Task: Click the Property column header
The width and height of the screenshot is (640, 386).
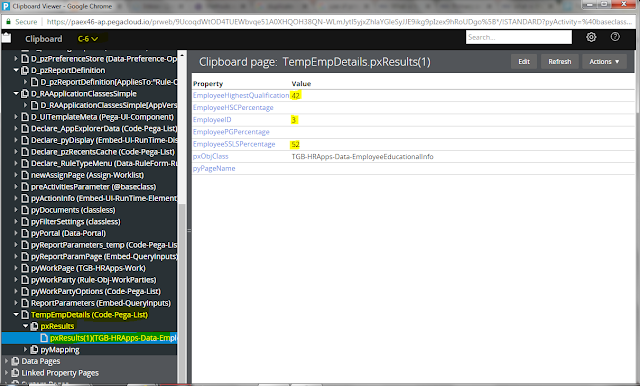Action: [x=208, y=84]
